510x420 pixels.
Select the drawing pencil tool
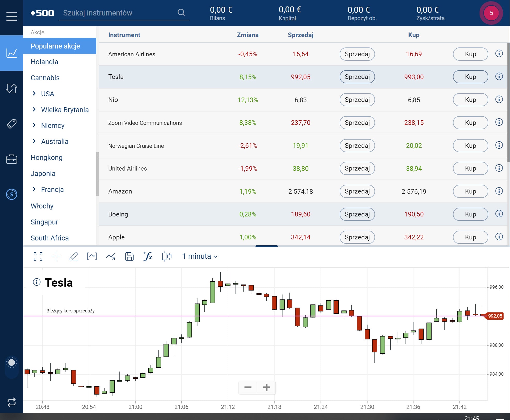(74, 256)
